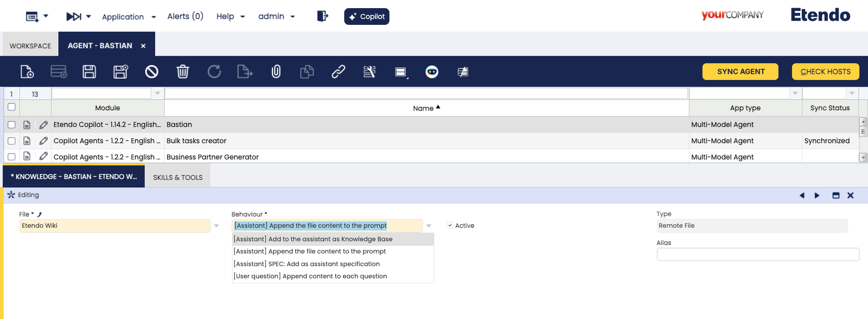
Task: Select the Bulk tasks creator row checkbox
Action: tap(12, 141)
